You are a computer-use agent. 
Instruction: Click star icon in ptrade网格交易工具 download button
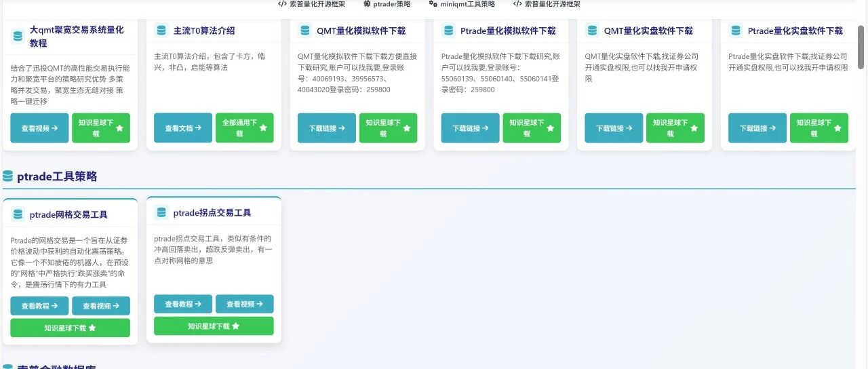coord(92,328)
